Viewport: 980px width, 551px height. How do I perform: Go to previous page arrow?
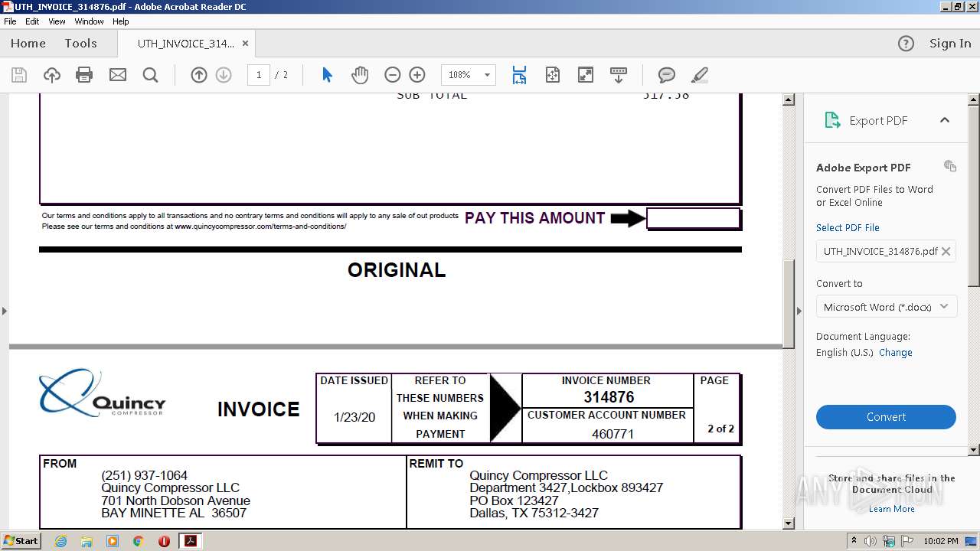199,75
